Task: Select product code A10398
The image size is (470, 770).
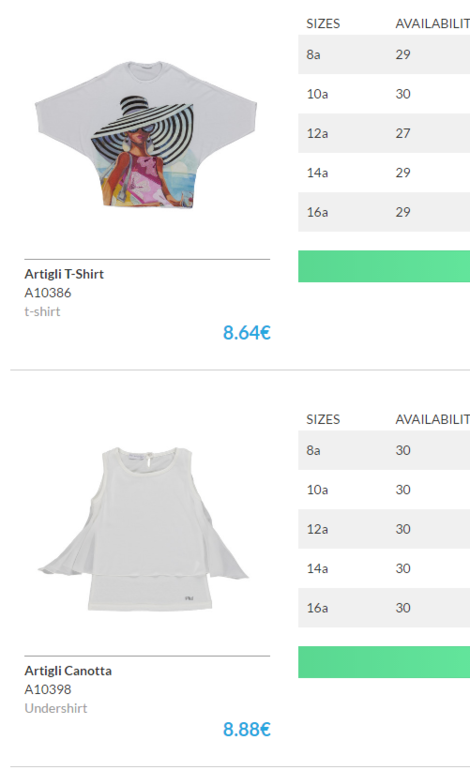Action: [x=48, y=689]
